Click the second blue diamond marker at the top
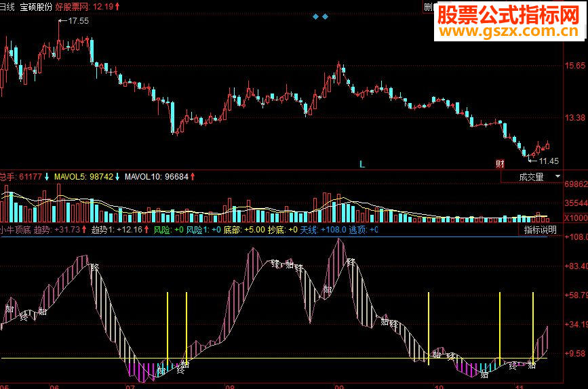Viewport: 588px width, 389px height. (325, 16)
